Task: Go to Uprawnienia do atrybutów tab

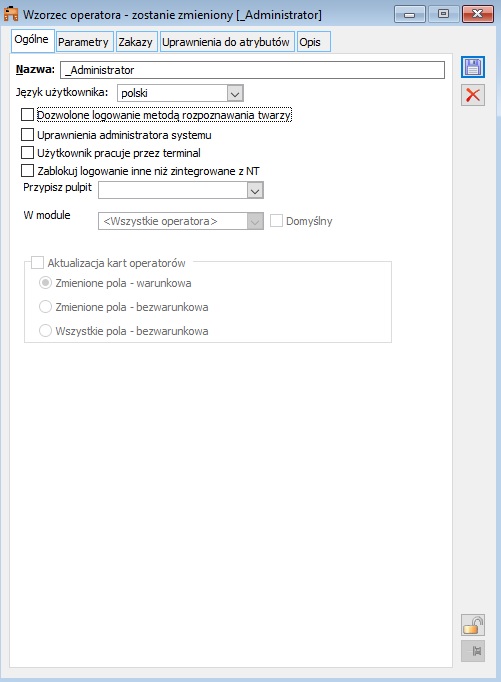Action: click(227, 42)
